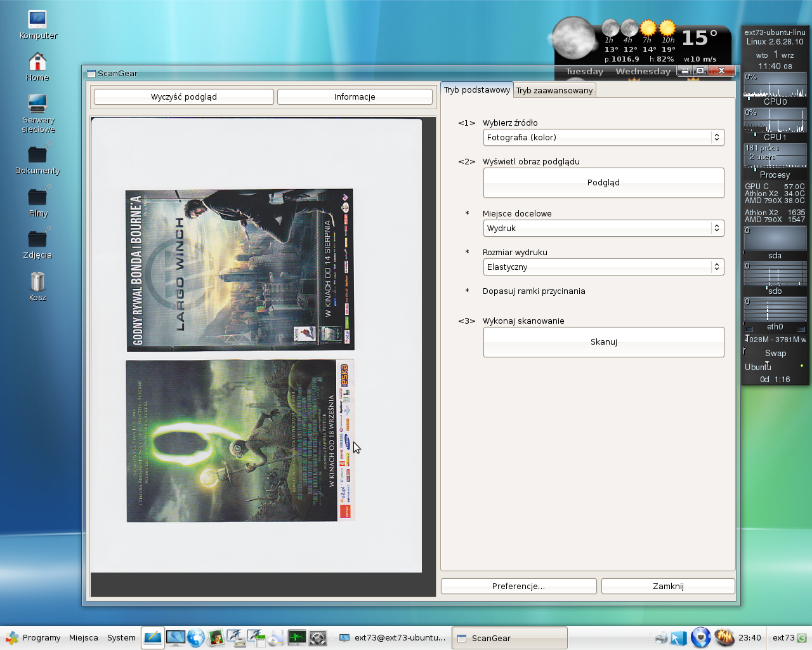The height and width of the screenshot is (650, 812).
Task: Click the Zamknij button
Action: click(668, 586)
